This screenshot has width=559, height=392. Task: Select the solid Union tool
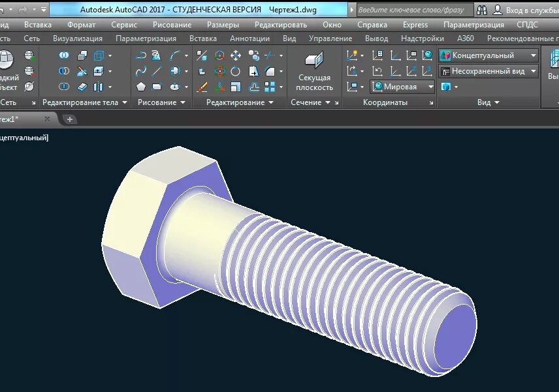(64, 55)
